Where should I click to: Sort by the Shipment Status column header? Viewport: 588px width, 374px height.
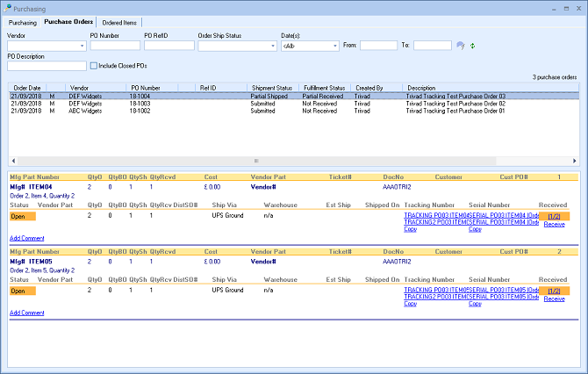(x=271, y=88)
